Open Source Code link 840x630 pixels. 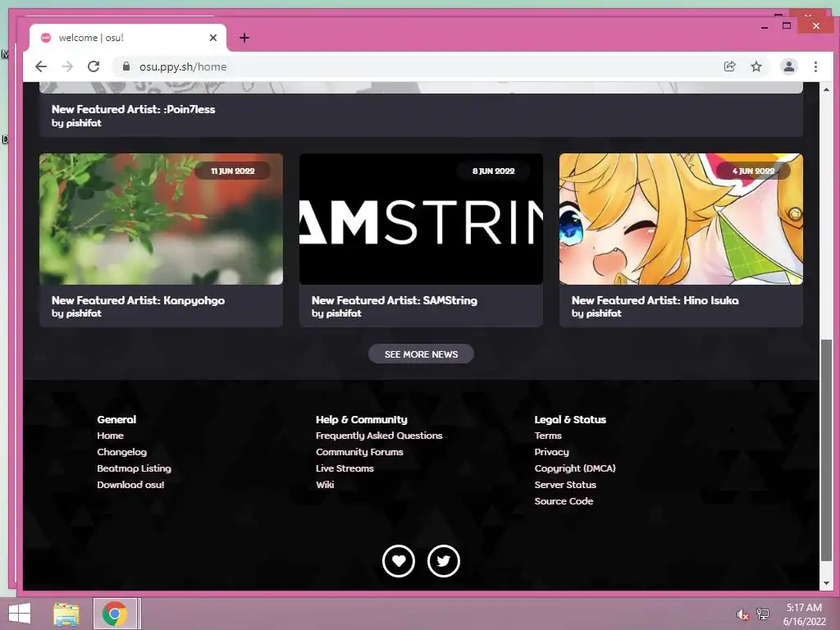[x=564, y=501]
